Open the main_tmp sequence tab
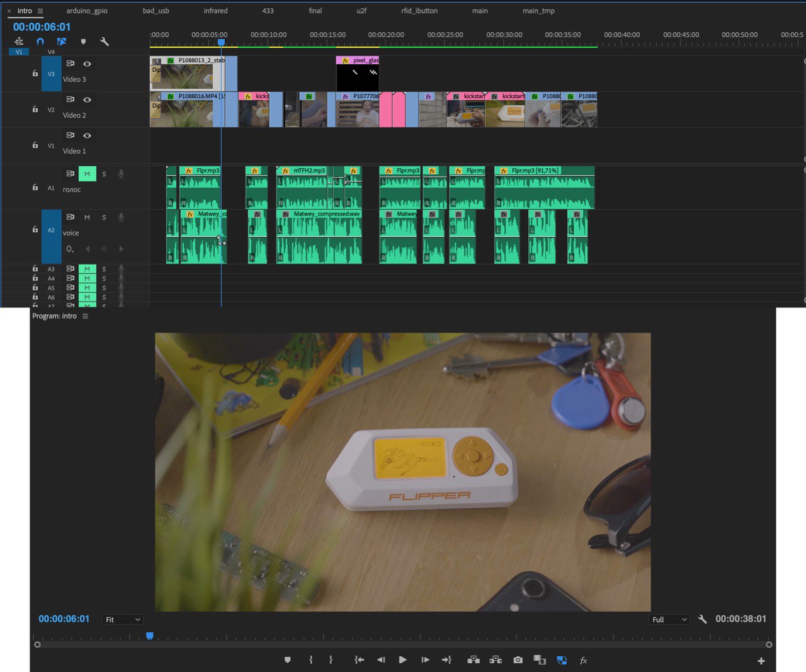806x672 pixels. [x=538, y=11]
